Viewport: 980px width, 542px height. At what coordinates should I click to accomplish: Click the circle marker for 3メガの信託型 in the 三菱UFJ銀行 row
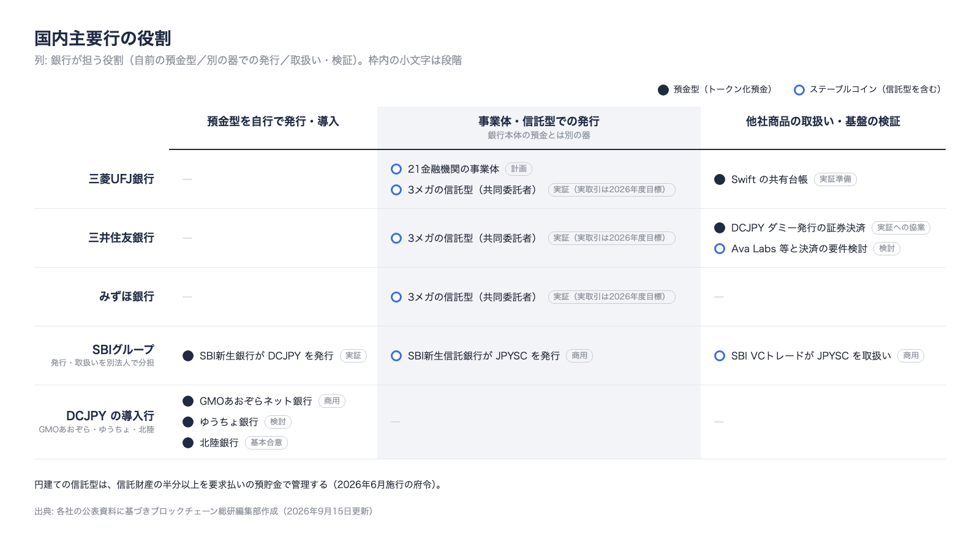coord(396,190)
